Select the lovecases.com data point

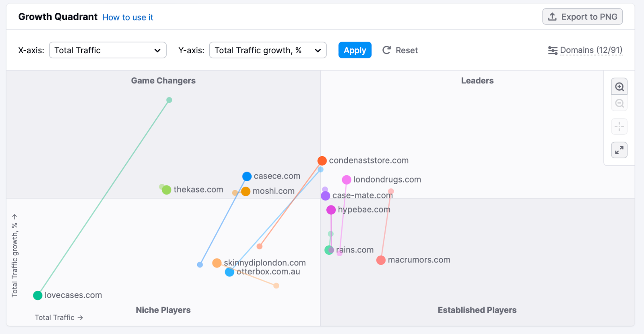(37, 295)
